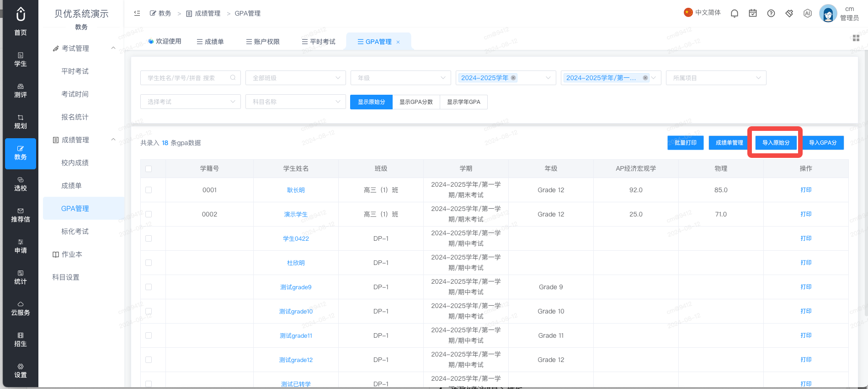
Task: Check the row for student 0001
Action: pyautogui.click(x=149, y=190)
